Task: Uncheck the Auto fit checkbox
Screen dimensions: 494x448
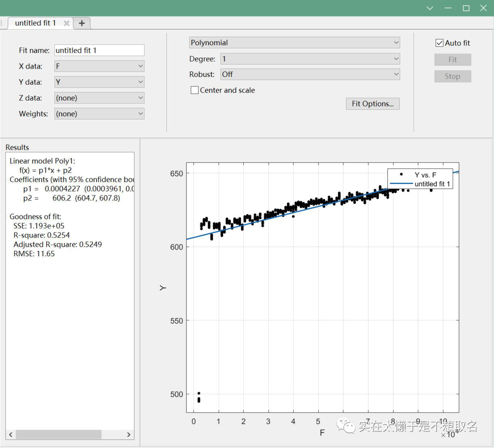Action: pos(439,43)
